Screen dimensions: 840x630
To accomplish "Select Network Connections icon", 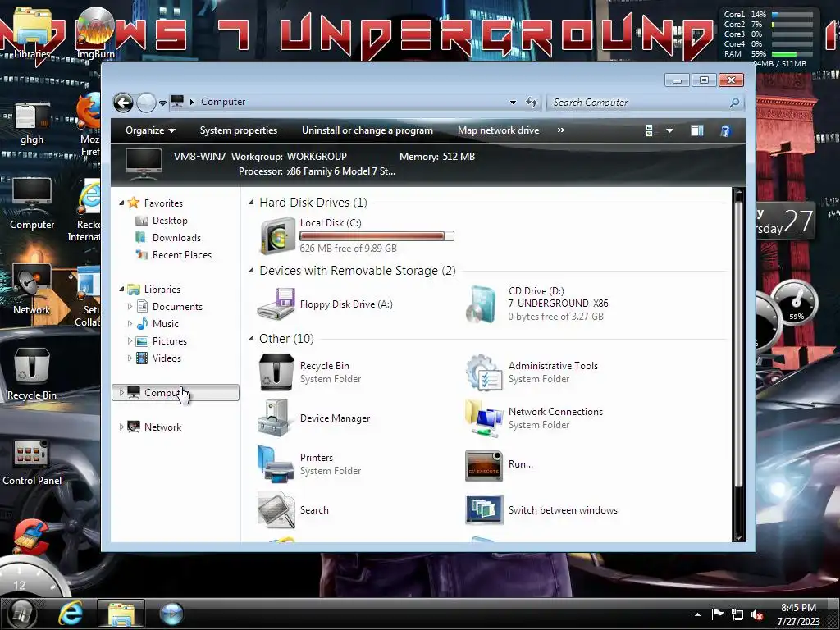I will pyautogui.click(x=484, y=418).
